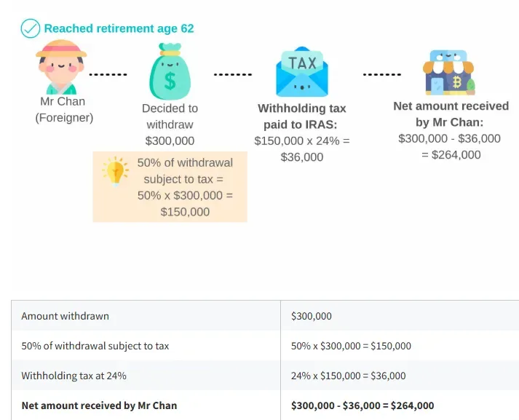Click the '$150,000 x 24% = $36,000' calculation

tap(302, 149)
